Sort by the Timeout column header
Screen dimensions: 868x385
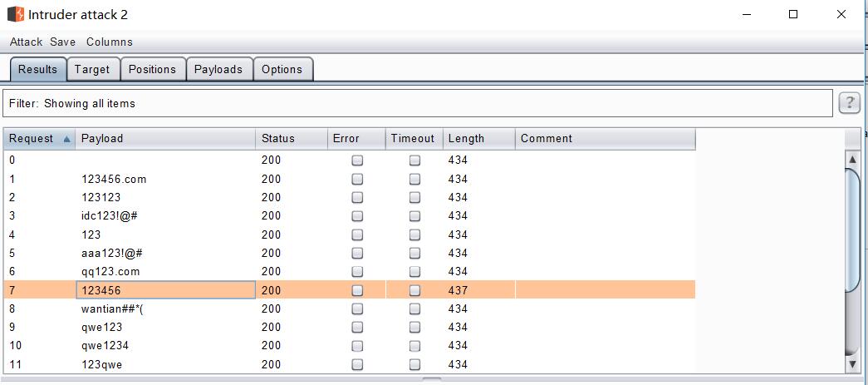414,139
